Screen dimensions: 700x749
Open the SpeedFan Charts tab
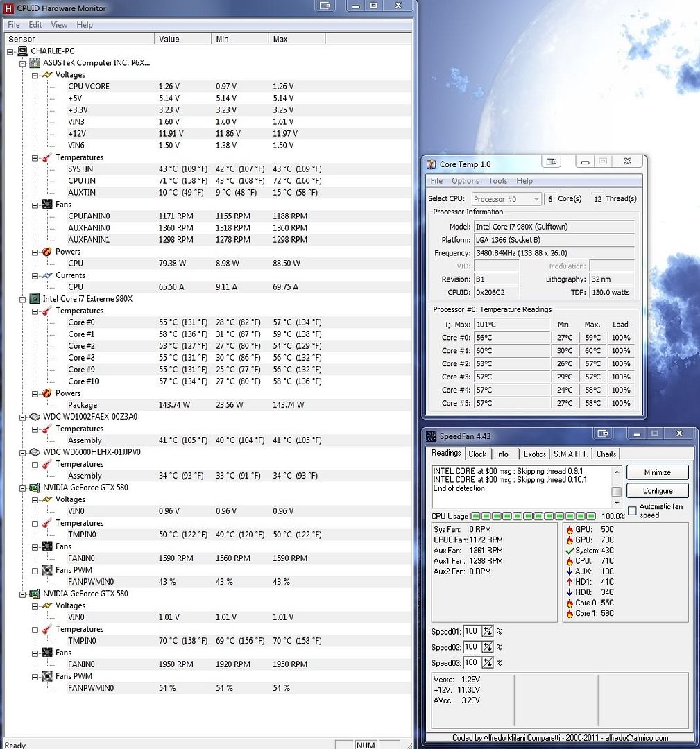pos(606,454)
